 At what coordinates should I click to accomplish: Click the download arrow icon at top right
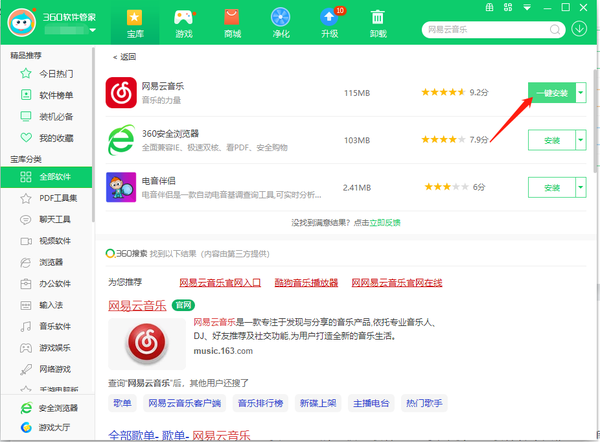tap(580, 28)
